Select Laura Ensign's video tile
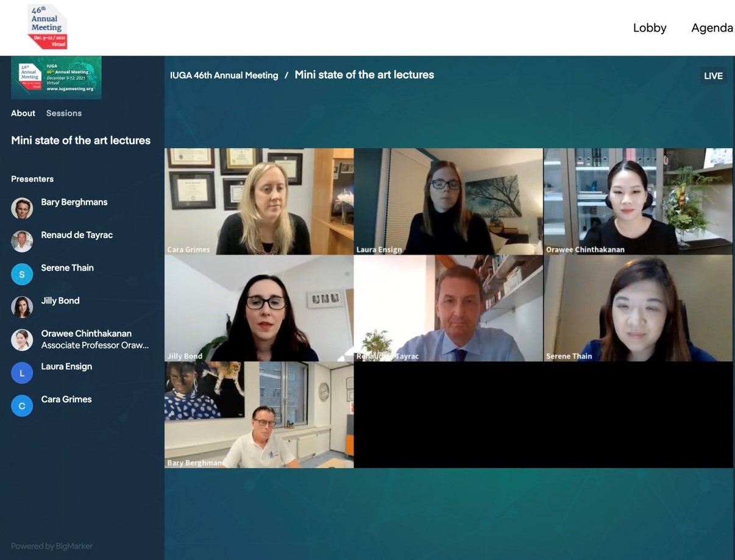This screenshot has width=735, height=560. [449, 202]
